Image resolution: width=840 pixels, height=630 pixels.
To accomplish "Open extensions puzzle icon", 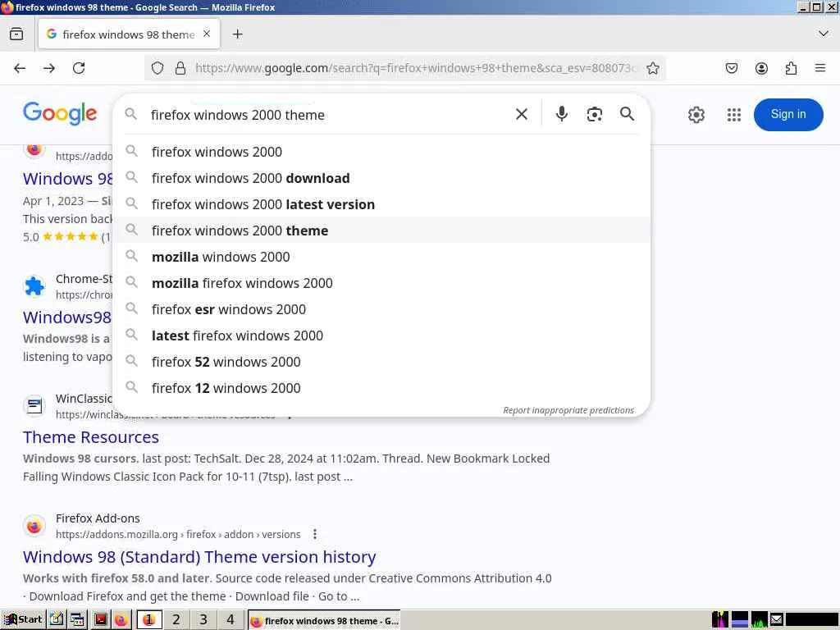I will pyautogui.click(x=791, y=68).
